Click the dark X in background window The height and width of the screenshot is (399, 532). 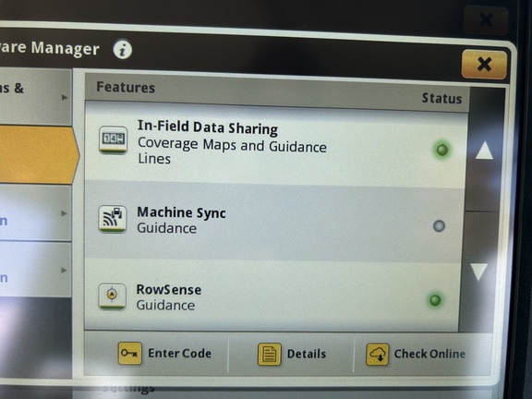(486, 20)
